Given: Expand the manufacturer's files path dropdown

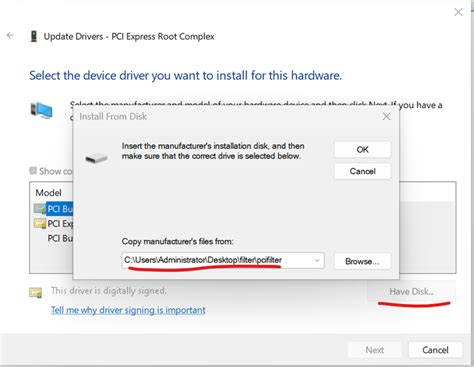Looking at the screenshot, I should point(317,260).
